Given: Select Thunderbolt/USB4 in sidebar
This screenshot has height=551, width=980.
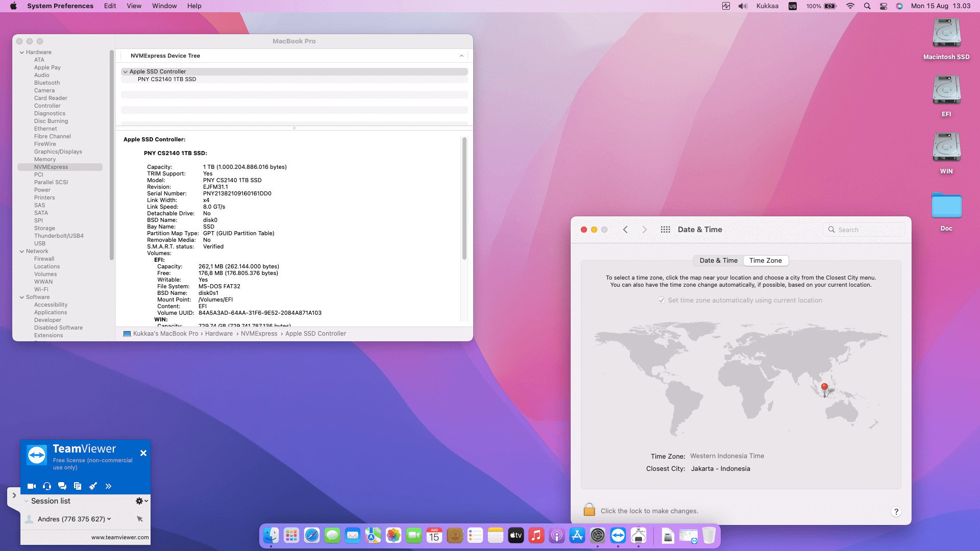Looking at the screenshot, I should point(59,236).
